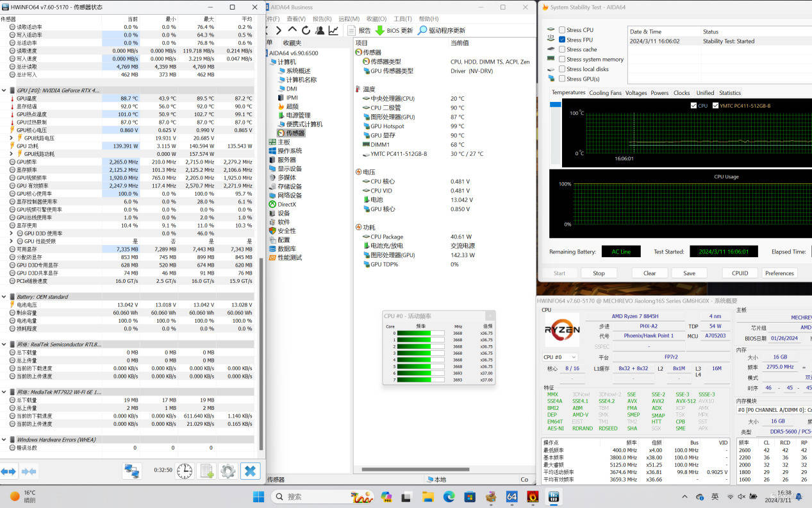This screenshot has height=508, width=812.
Task: Collapse the GPU [#0] NVIDIA GeForce section
Action: (x=4, y=90)
